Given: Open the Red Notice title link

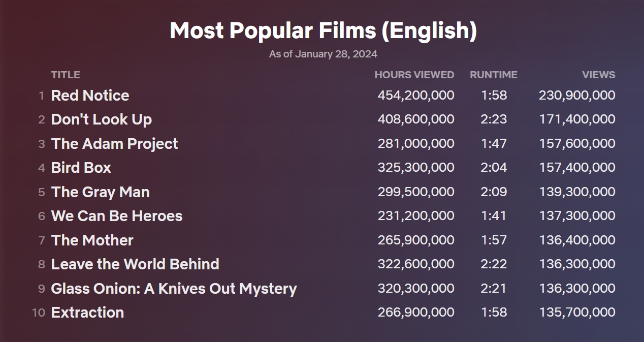Looking at the screenshot, I should [x=90, y=96].
